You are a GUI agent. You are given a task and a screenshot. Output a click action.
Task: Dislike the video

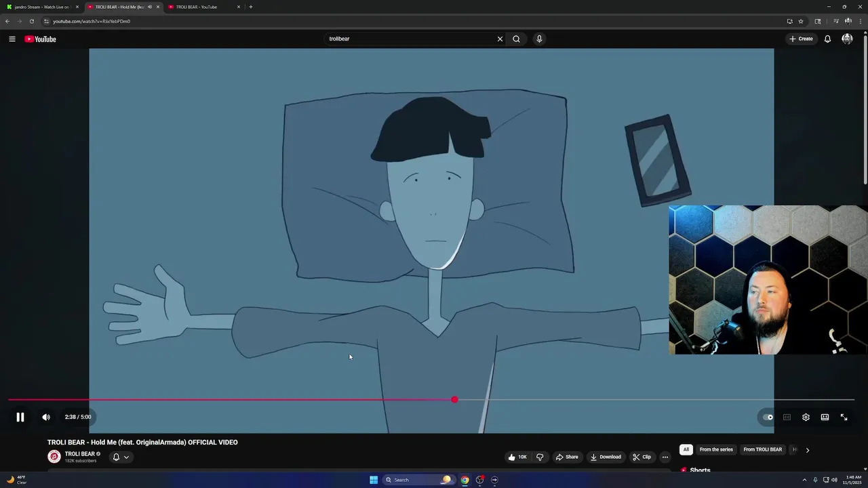click(x=540, y=457)
